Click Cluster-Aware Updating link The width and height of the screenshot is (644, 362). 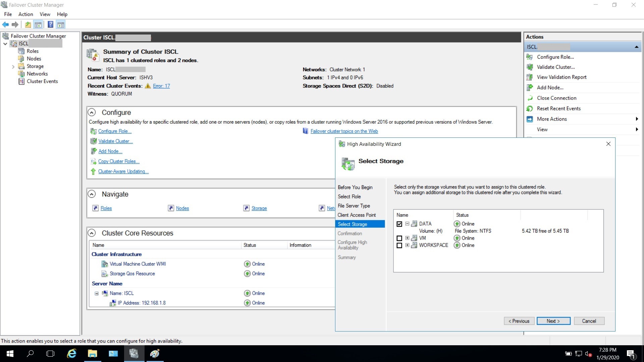click(123, 171)
